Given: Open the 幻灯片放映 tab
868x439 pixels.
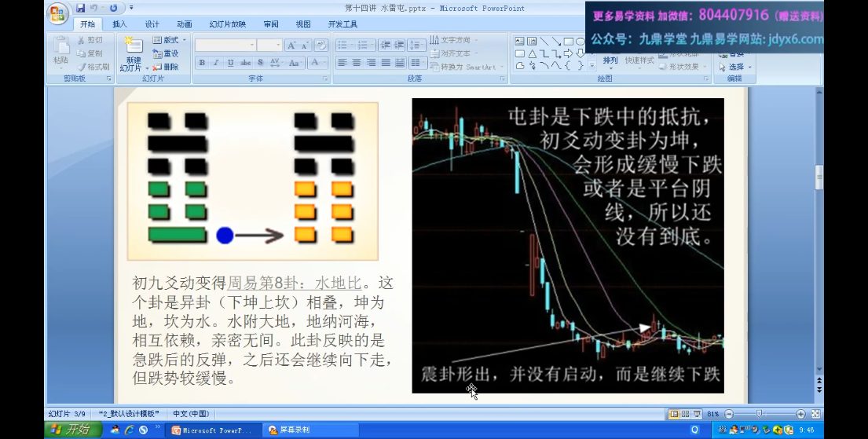Looking at the screenshot, I should [x=227, y=24].
